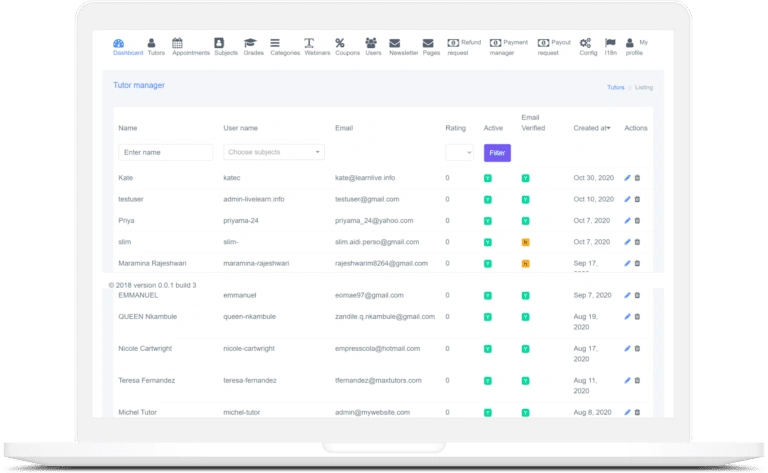Sort by Created at column
This screenshot has width=768, height=473.
pyautogui.click(x=592, y=128)
